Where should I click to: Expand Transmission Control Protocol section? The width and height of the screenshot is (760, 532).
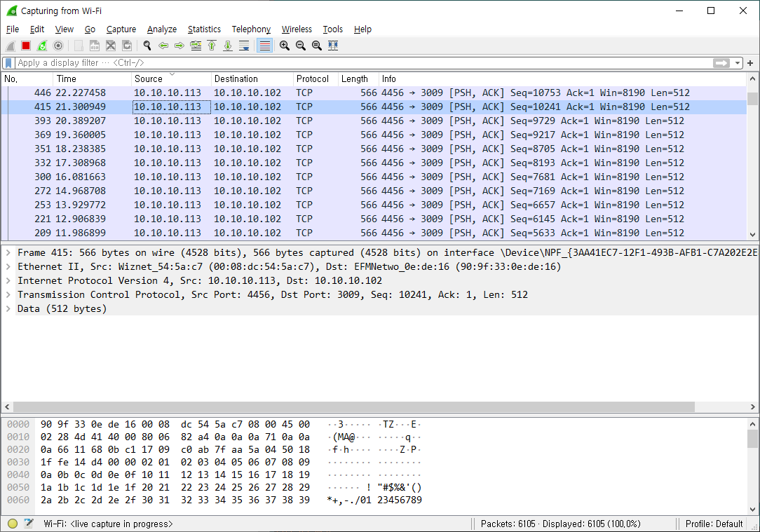coord(8,294)
